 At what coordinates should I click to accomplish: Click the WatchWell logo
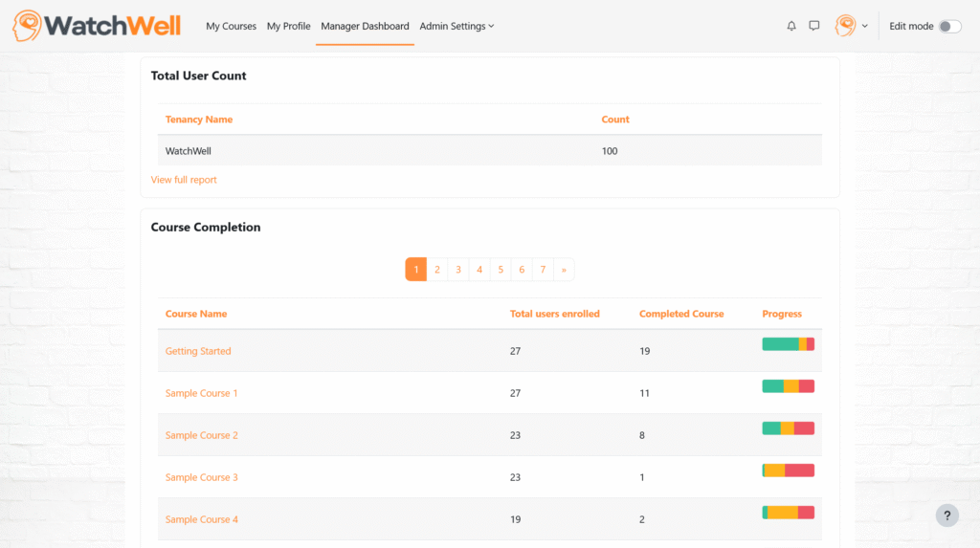[x=97, y=26]
